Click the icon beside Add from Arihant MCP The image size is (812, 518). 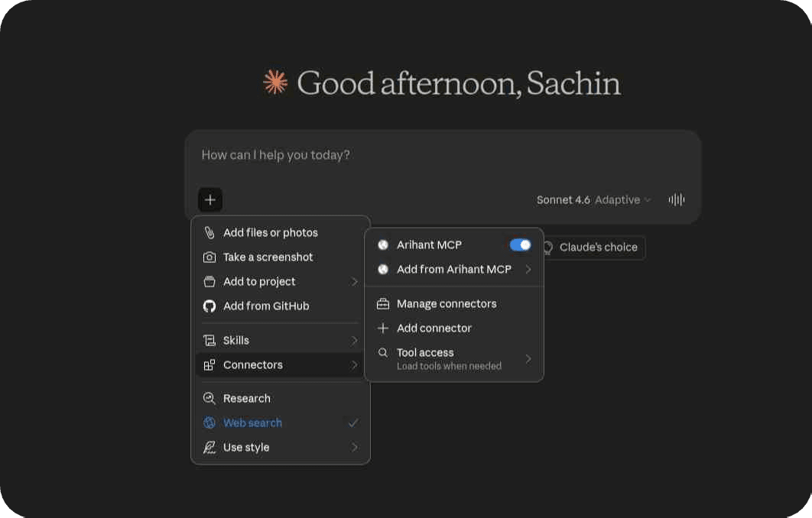click(x=383, y=269)
